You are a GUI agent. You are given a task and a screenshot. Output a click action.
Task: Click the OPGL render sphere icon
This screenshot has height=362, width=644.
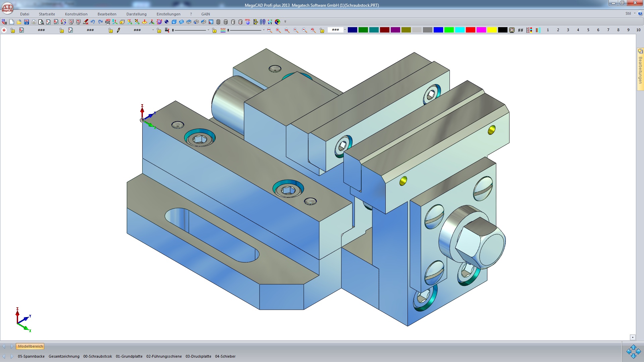[248, 22]
